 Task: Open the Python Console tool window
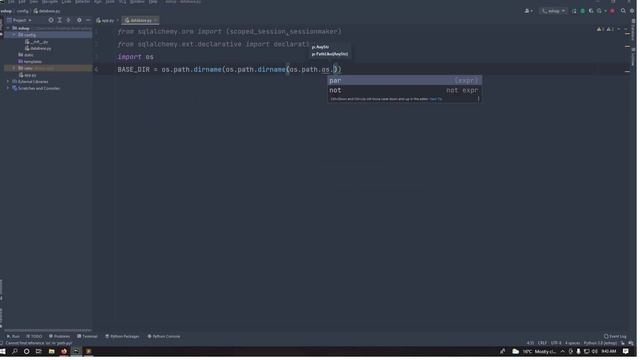164,337
